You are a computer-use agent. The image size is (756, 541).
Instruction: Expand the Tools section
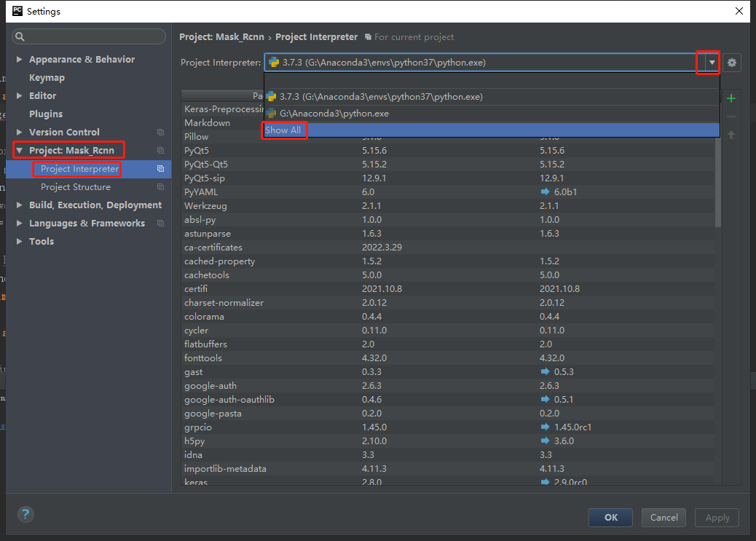pyautogui.click(x=19, y=242)
